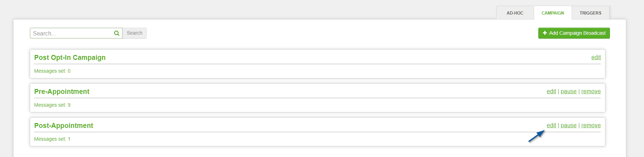The width and height of the screenshot is (644, 157).
Task: Open the AD-HOC tab
Action: click(515, 13)
